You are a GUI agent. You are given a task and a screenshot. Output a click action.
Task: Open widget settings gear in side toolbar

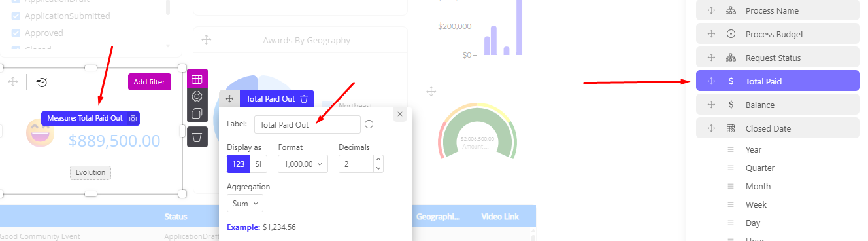(197, 96)
